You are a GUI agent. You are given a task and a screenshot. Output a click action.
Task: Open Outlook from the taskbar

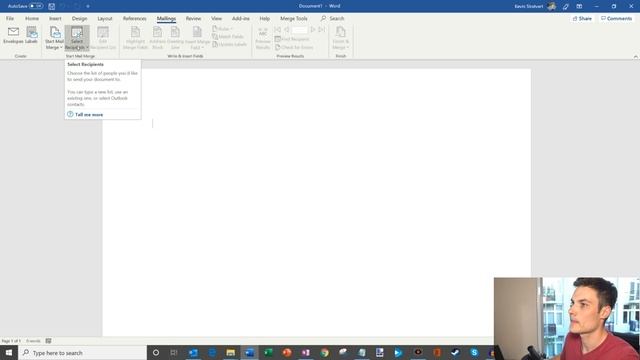tap(193, 353)
